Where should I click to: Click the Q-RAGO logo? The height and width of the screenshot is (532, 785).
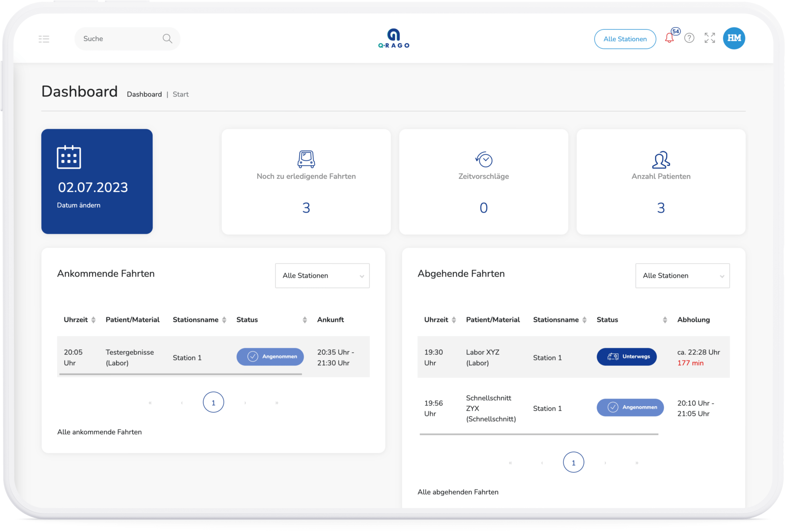coord(393,38)
